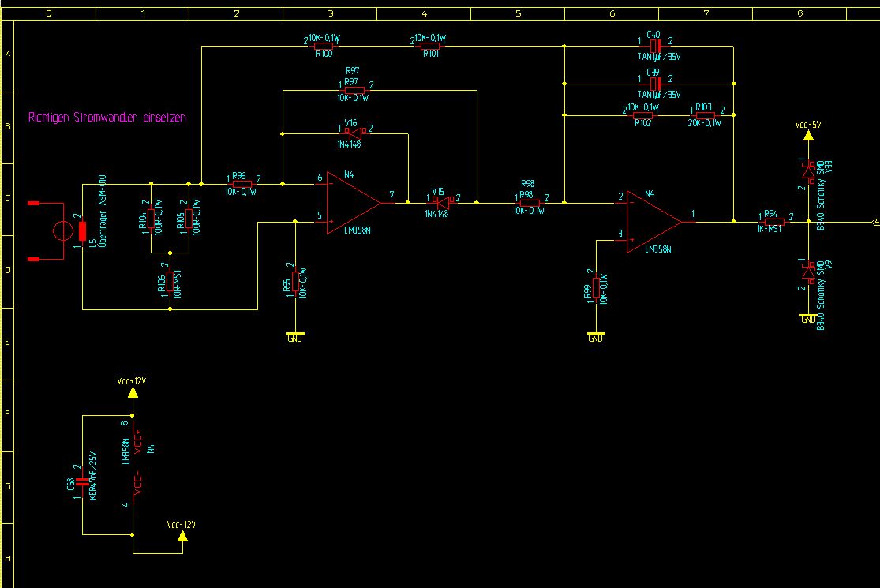Select GND symbol under R99
Screen dimensions: 880x588
coord(595,337)
